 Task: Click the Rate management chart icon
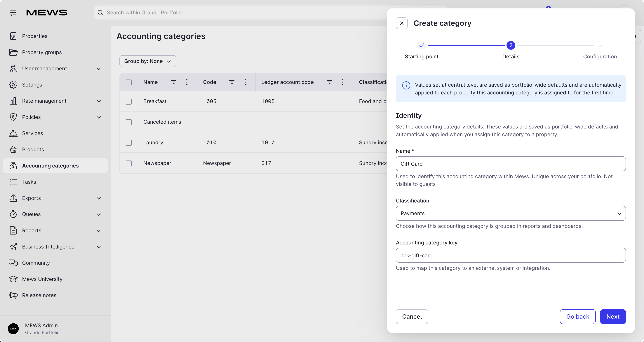pos(13,101)
